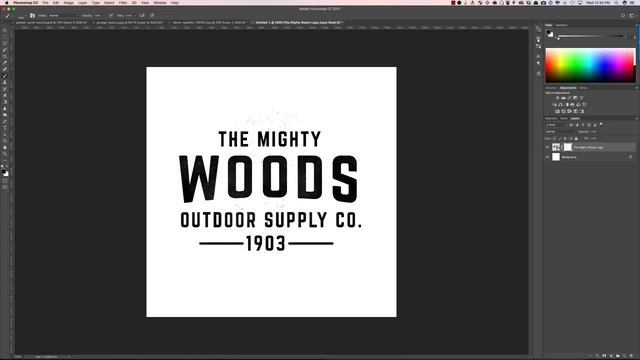The image size is (640, 360).
Task: Select the Path Selection tool
Action: 5,135
